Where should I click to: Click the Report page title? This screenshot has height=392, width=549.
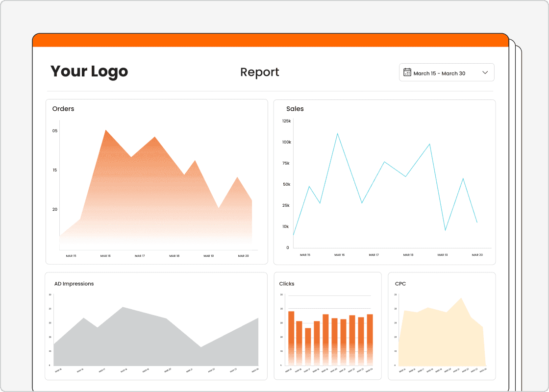click(x=259, y=72)
